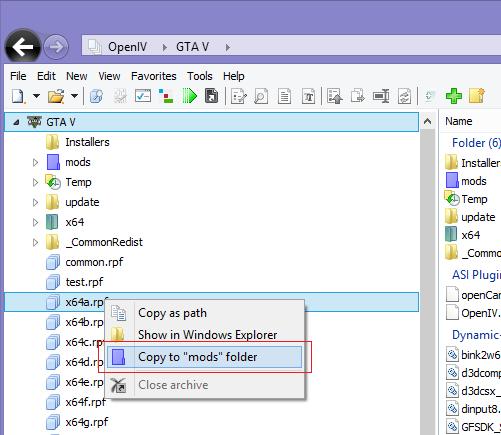Expand the Temp folder in tree
The image size is (501, 435).
35,182
